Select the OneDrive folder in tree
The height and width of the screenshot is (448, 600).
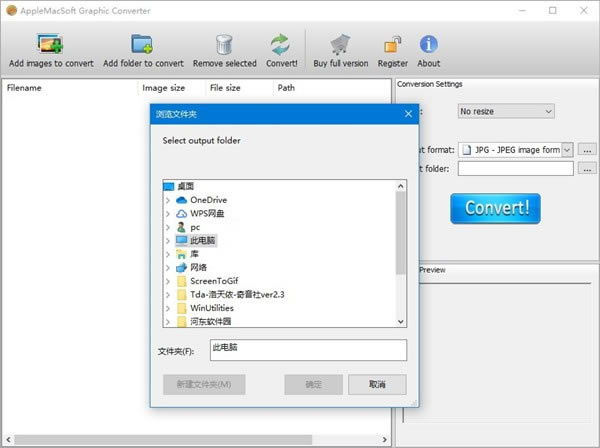point(208,200)
